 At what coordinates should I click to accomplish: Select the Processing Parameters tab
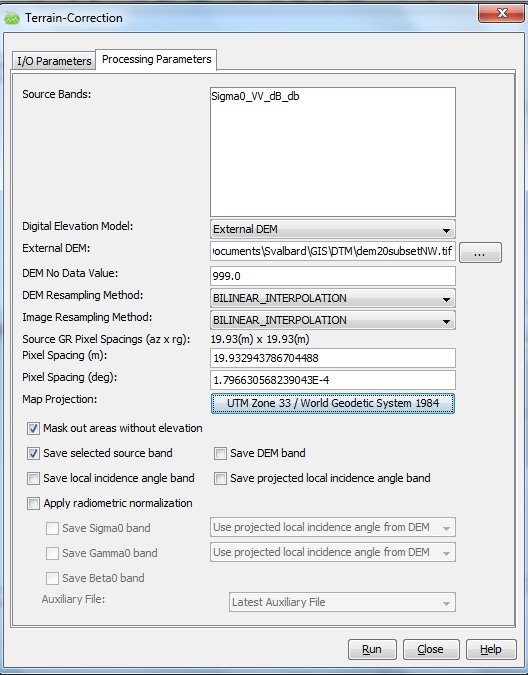156,59
